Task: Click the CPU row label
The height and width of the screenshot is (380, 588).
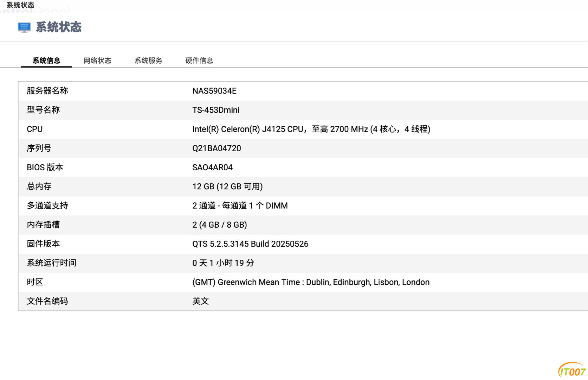Action: 35,129
